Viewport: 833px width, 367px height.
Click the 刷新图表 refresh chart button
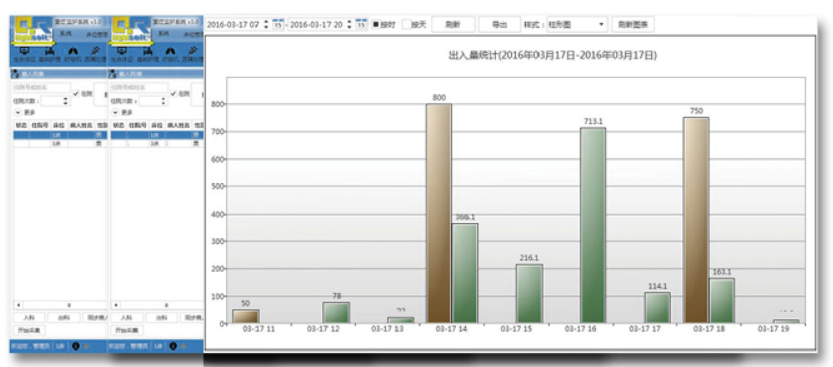point(633,24)
